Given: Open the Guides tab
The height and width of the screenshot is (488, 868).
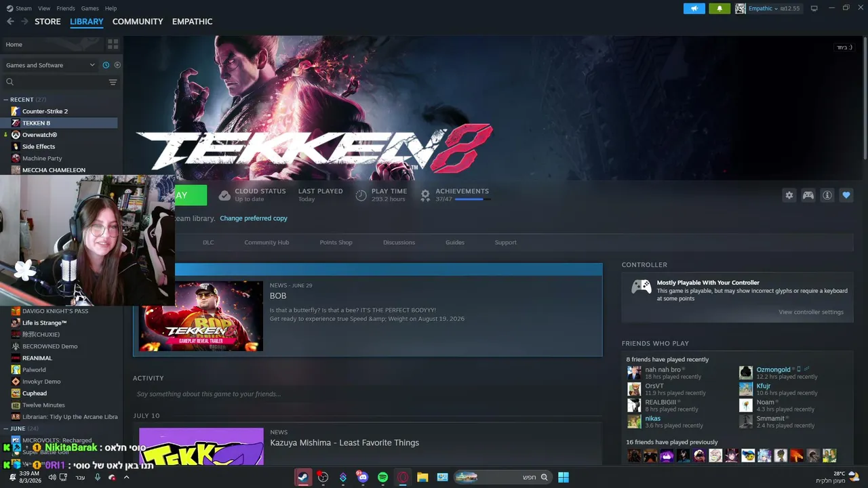Looking at the screenshot, I should (x=455, y=243).
